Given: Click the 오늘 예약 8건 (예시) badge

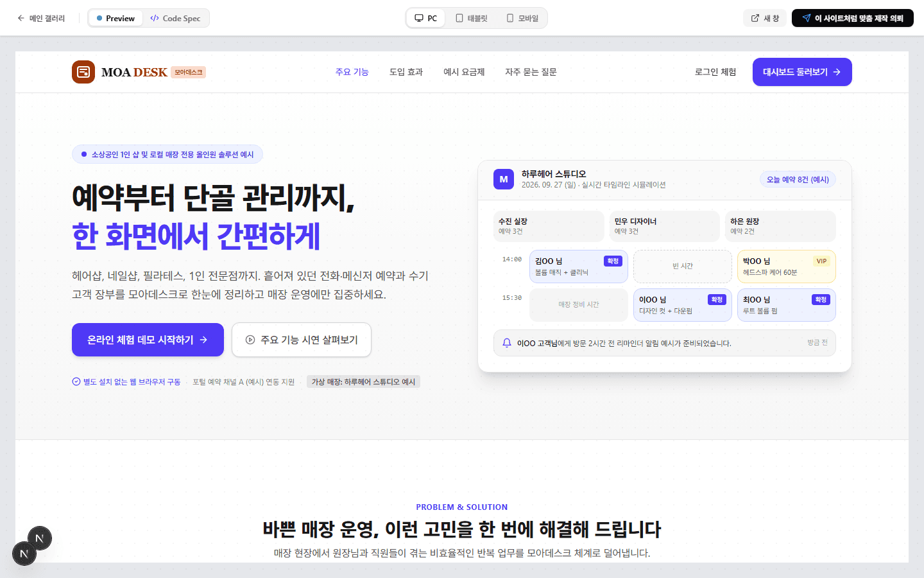Looking at the screenshot, I should click(798, 179).
